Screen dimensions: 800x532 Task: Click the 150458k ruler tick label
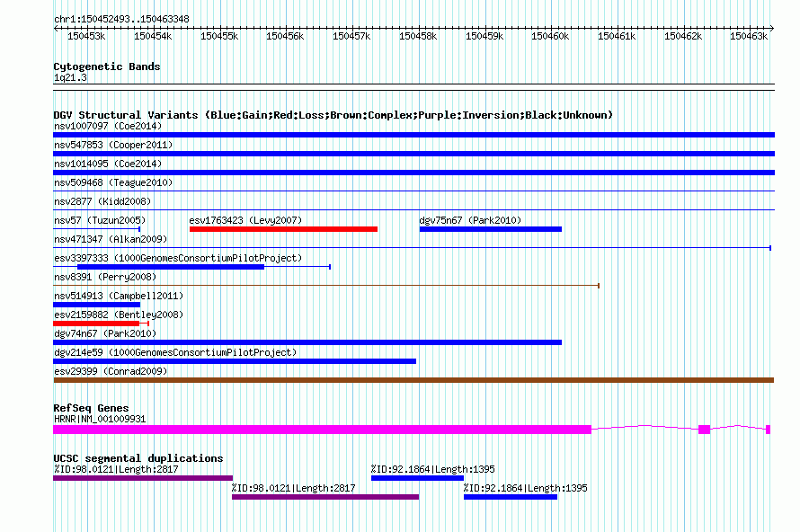pyautogui.click(x=418, y=36)
